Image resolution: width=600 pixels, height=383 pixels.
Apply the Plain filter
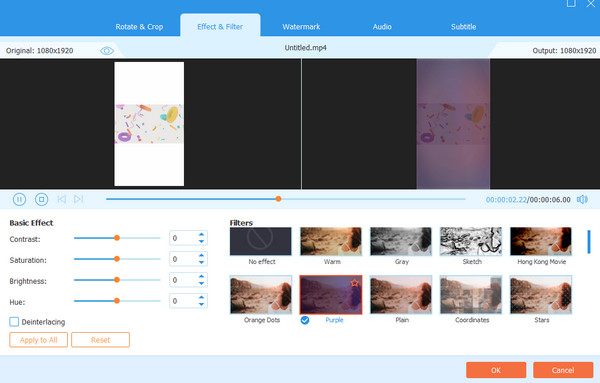point(401,295)
